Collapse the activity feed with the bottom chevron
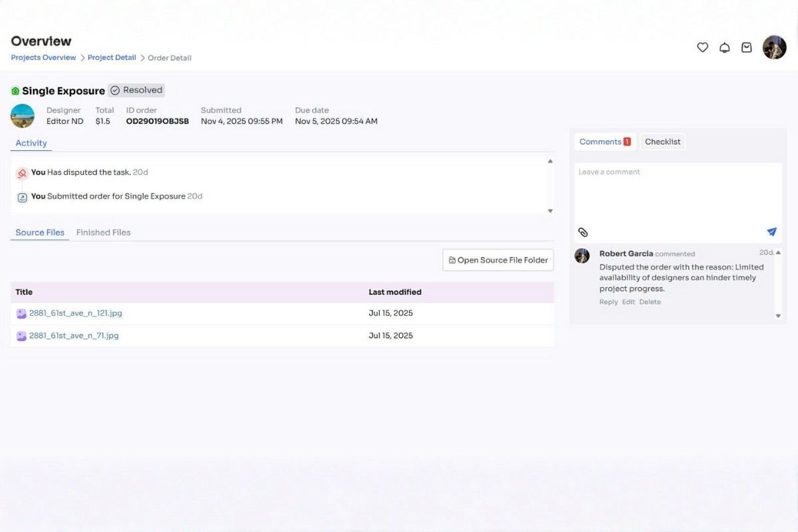 pyautogui.click(x=549, y=210)
